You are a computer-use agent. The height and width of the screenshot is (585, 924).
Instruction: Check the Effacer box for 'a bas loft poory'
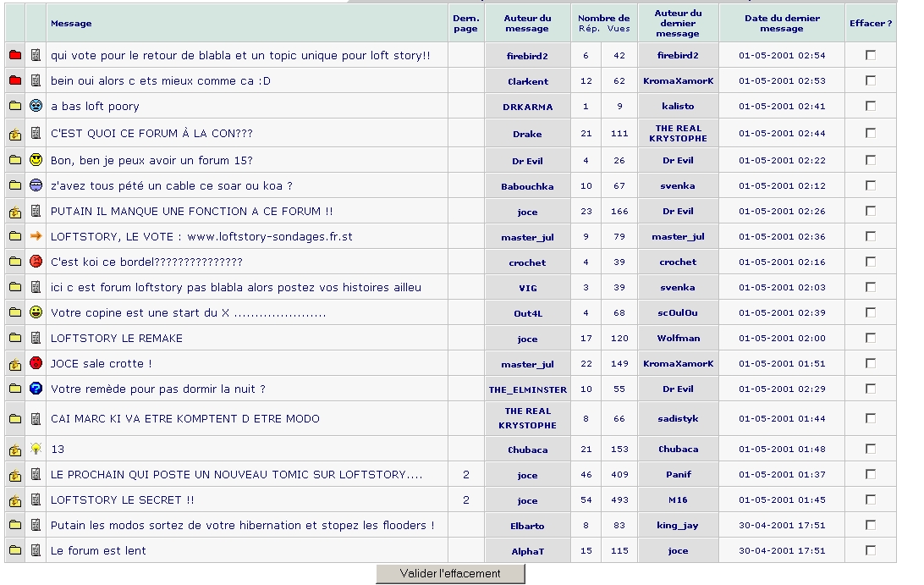[x=871, y=107]
